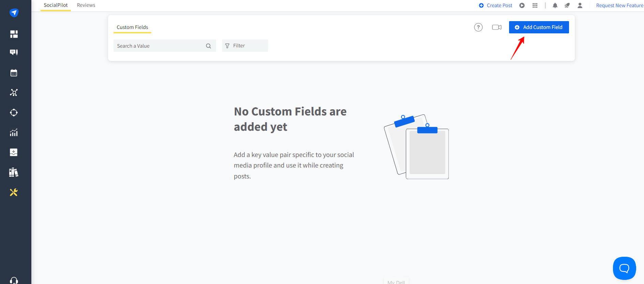This screenshot has height=284, width=644.
Task: Switch to the Reviews tab
Action: (86, 5)
